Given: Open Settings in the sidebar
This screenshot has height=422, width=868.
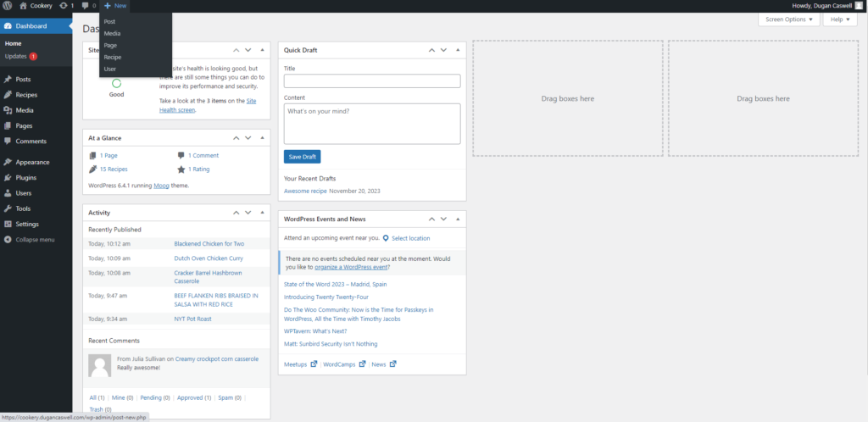Looking at the screenshot, I should pos(27,224).
